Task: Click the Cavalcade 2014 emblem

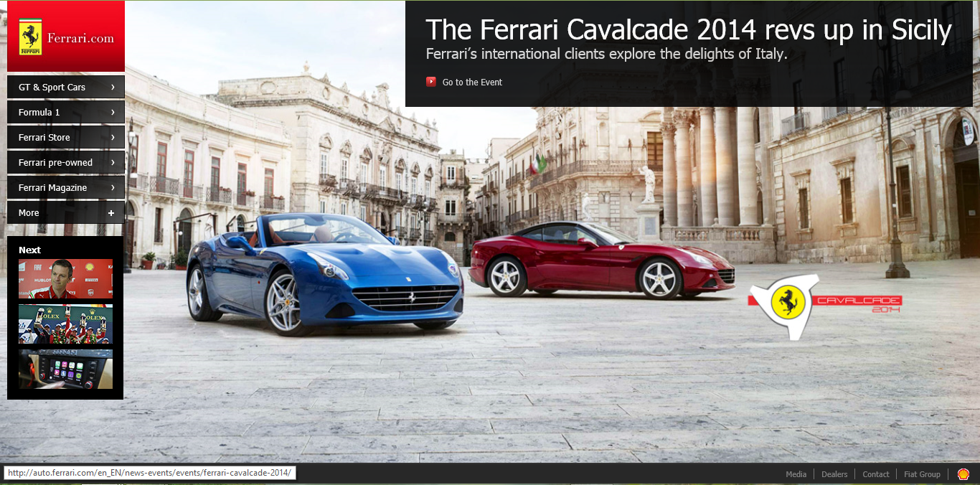Action: [824, 306]
